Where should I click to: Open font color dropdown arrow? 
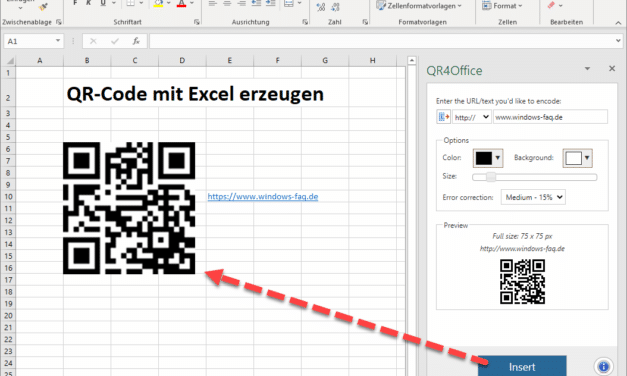point(192,4)
